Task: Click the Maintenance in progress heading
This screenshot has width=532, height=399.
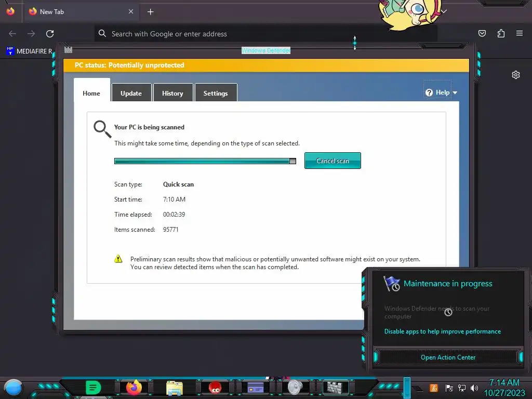Action: [x=448, y=283]
